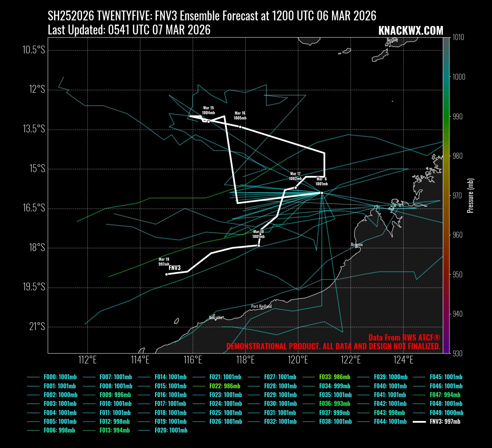Choose the F000: 1001mb legend entry

coord(60,377)
